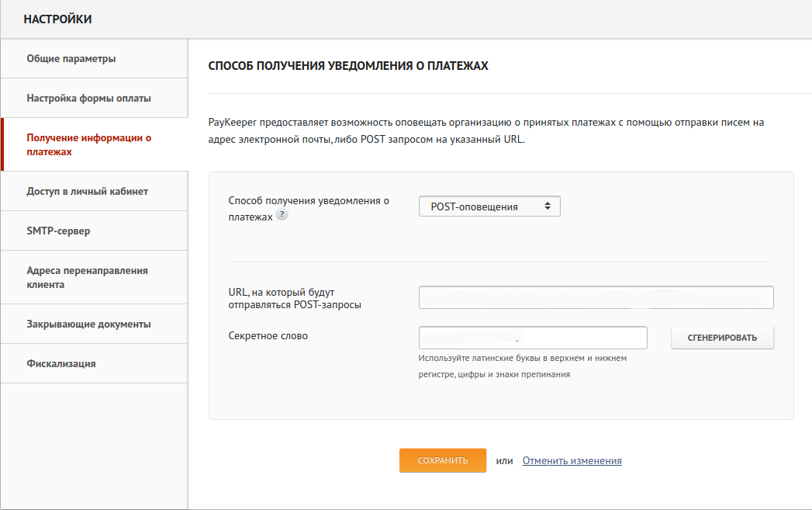This screenshot has width=812, height=510.
Task: Click the Секретное слово field label
Action: [268, 336]
